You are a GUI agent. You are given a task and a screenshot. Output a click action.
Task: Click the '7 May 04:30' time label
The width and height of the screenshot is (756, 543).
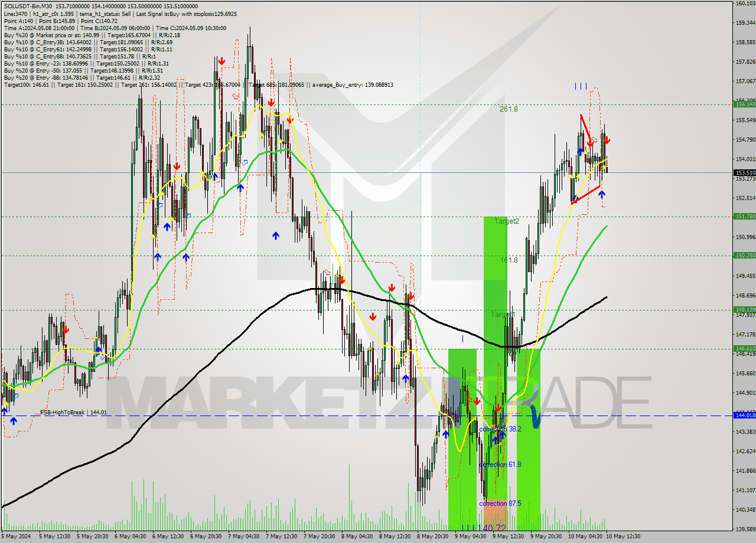coord(243,537)
